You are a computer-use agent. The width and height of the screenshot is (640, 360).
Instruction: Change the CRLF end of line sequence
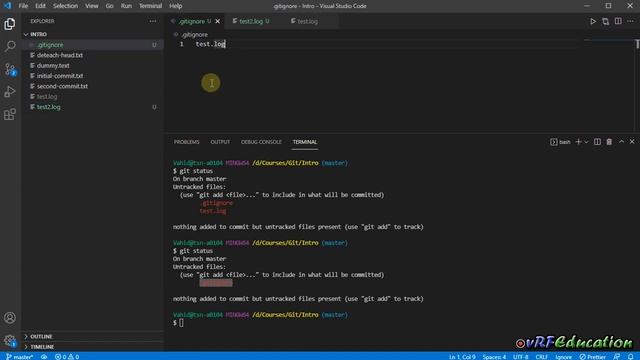pos(542,357)
